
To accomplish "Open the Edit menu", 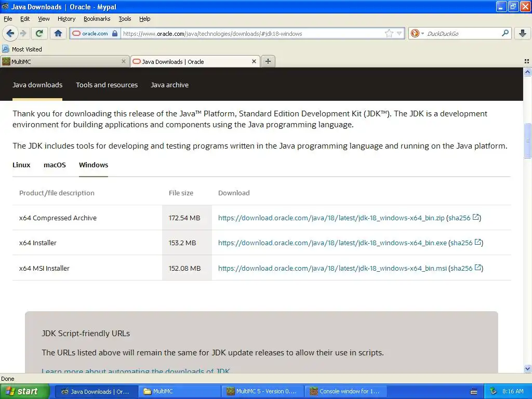I will (x=25, y=19).
